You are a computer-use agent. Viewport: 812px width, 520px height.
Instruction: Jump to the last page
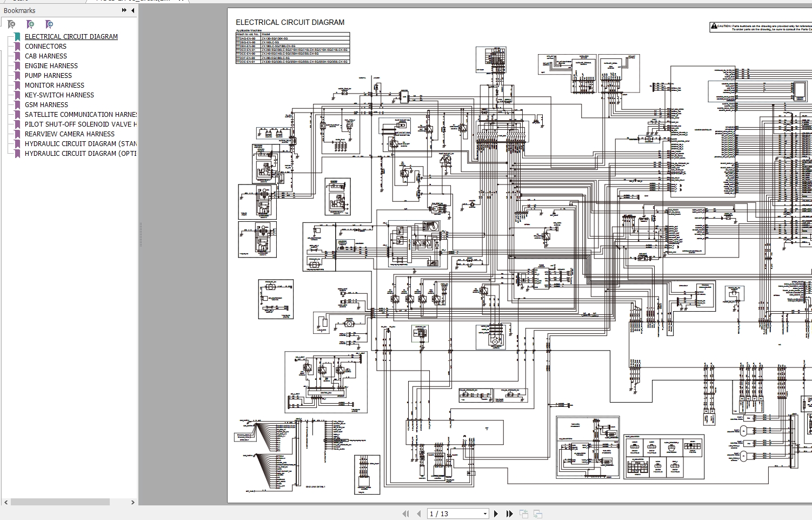(509, 514)
